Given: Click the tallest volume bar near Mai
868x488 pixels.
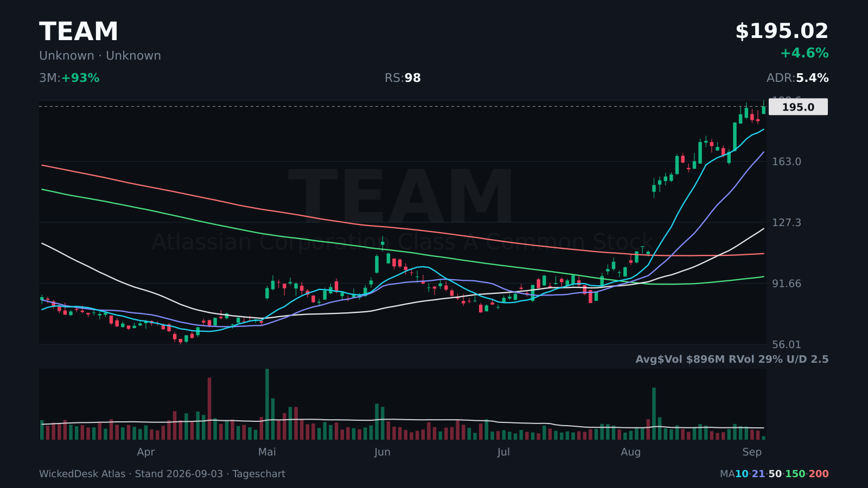Looking at the screenshot, I should (267, 404).
